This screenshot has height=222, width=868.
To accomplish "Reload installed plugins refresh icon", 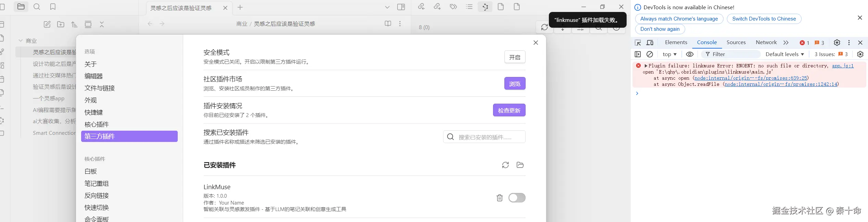I will coord(505,165).
